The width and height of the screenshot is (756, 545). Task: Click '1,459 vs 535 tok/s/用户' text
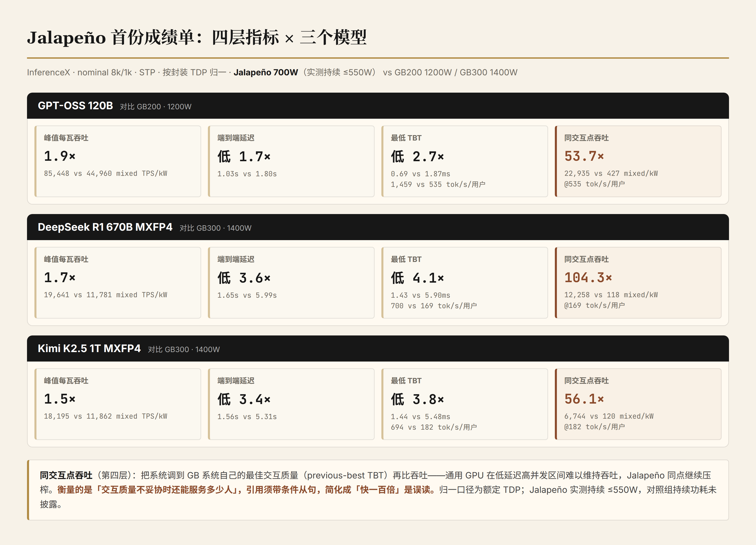click(438, 184)
